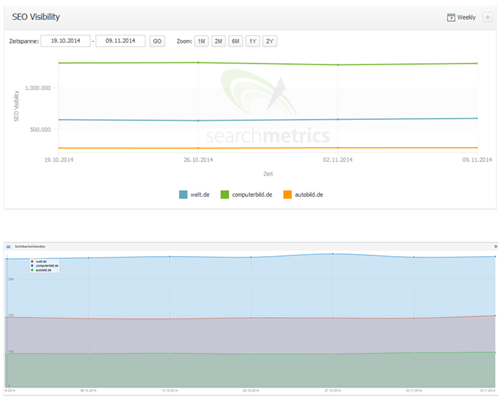Click the start date field 19.10.2014
500x400 pixels.
(x=65, y=41)
